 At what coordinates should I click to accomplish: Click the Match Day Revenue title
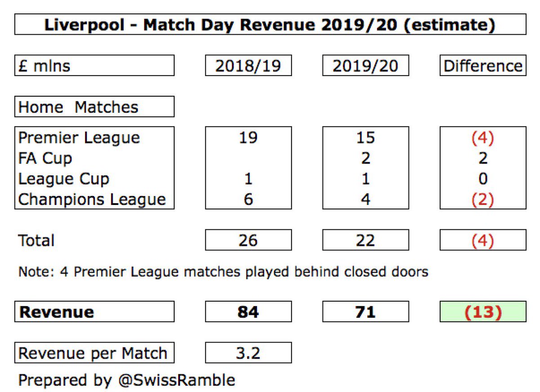(x=270, y=24)
